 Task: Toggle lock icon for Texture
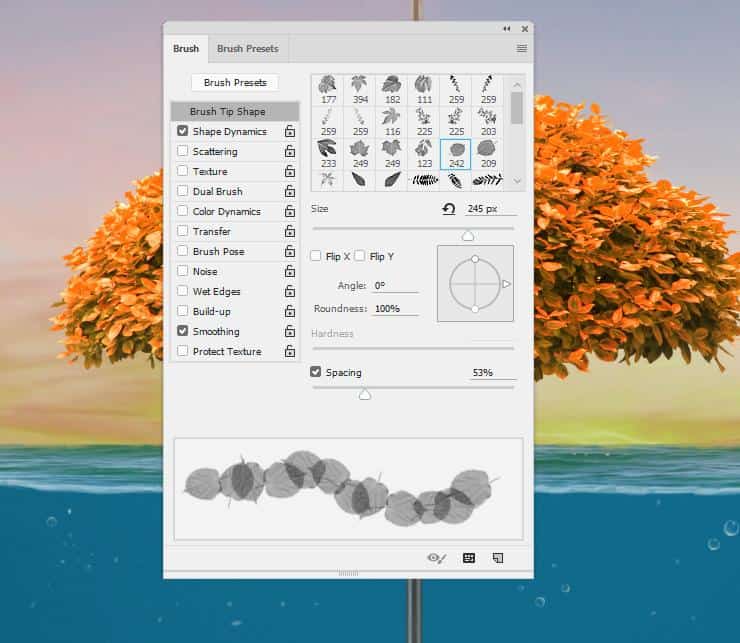290,171
